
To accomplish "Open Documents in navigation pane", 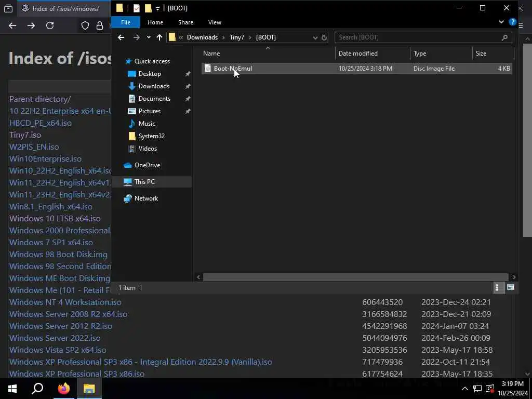I will click(154, 99).
